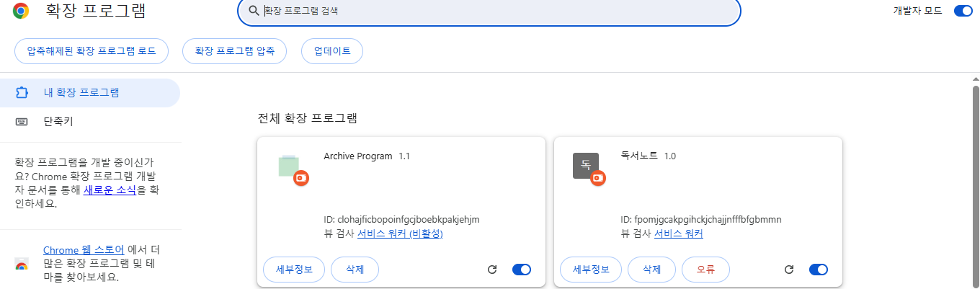Click the 전체 확장 프로그램 heading
This screenshot has width=980, height=289.
pos(308,118)
